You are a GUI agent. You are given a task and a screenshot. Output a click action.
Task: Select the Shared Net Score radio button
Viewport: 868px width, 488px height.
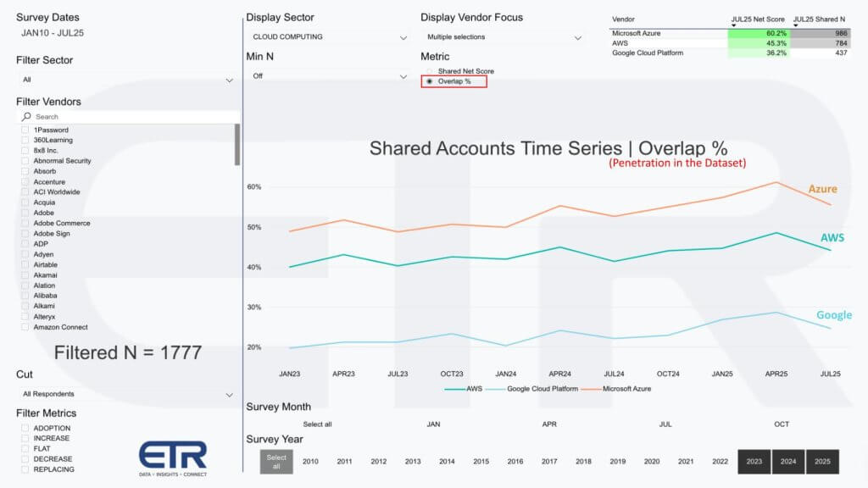430,71
